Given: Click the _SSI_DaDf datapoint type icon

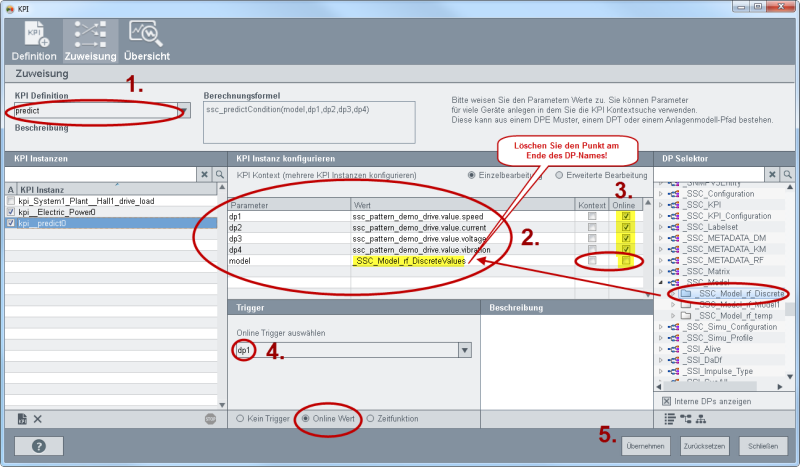Looking at the screenshot, I should (x=673, y=360).
